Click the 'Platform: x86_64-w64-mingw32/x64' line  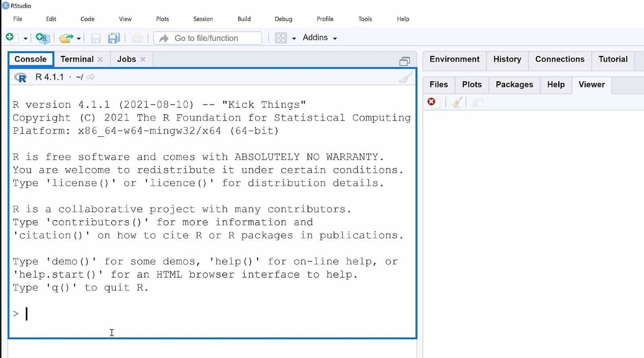(145, 131)
